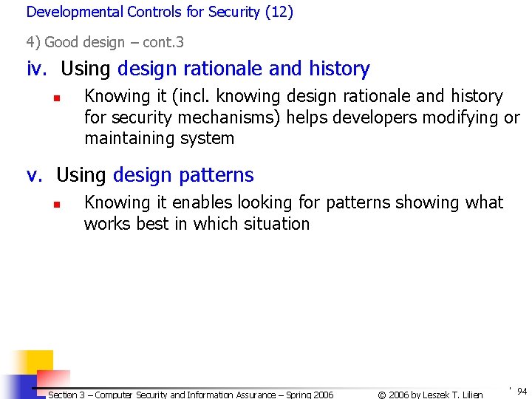Click the heading 'design patterns'

[183, 176]
